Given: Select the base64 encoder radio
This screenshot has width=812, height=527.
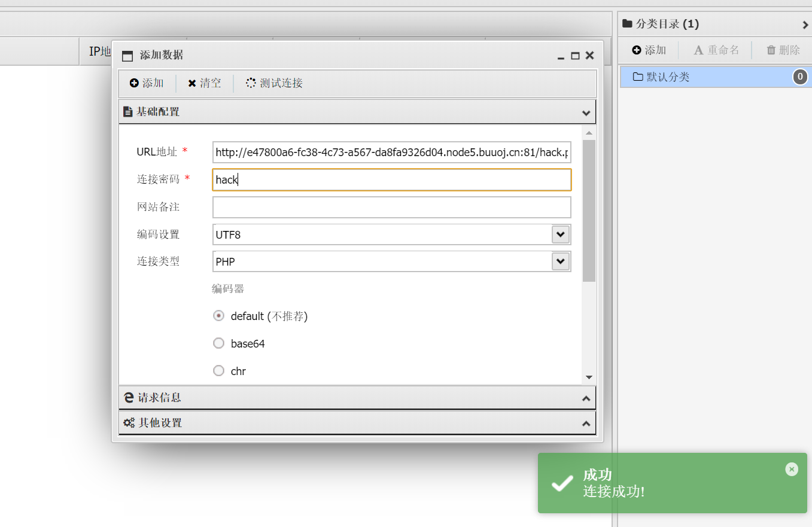Looking at the screenshot, I should tap(219, 343).
